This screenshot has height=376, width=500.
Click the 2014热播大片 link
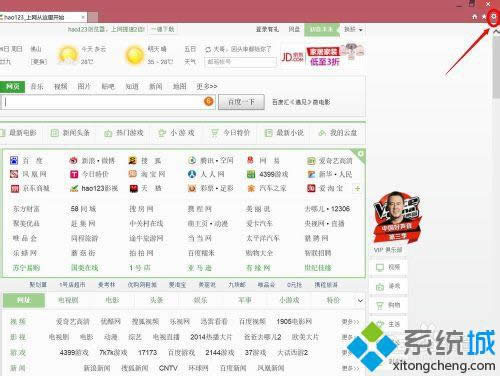click(211, 337)
